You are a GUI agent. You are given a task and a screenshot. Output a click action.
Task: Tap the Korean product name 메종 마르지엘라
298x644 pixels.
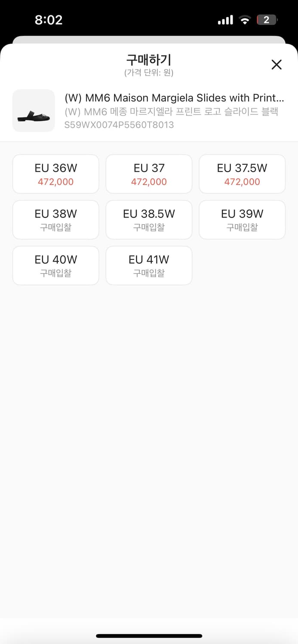(x=171, y=112)
